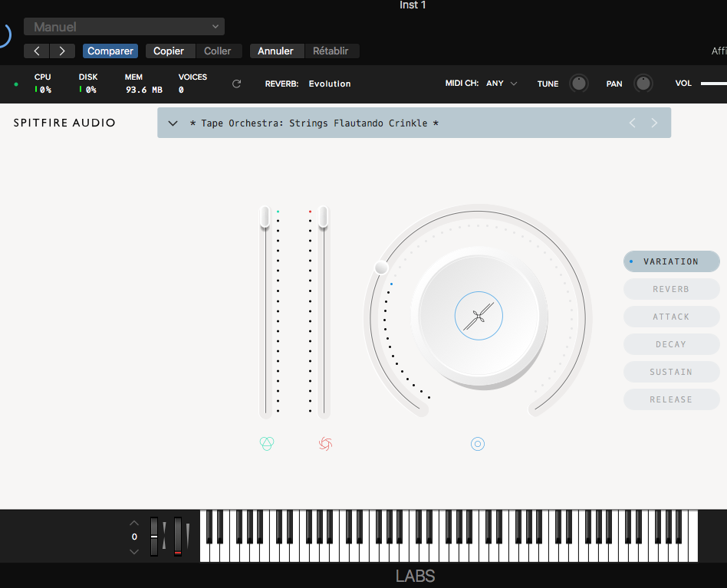Go to previous preset with left arrow
The height and width of the screenshot is (588, 727).
[632, 123]
